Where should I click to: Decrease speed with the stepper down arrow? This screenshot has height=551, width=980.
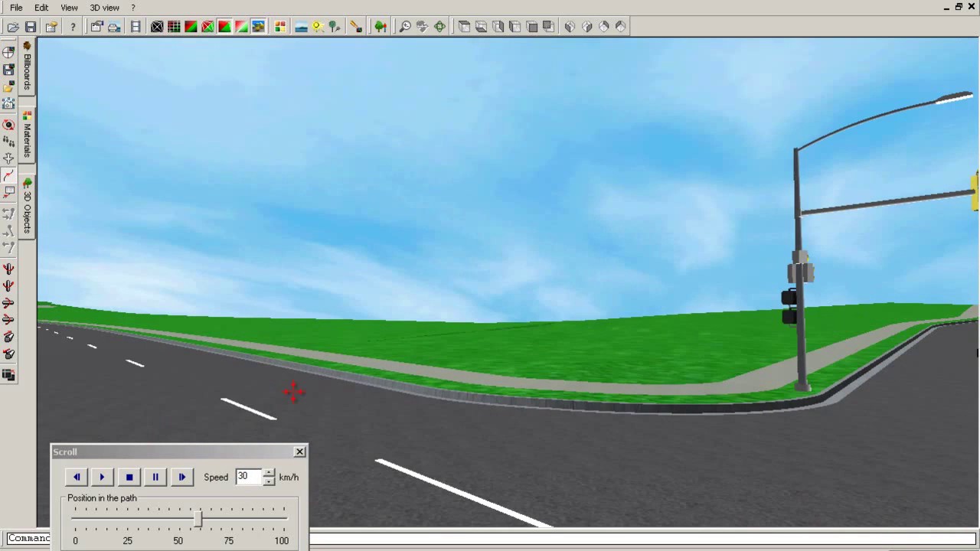[269, 481]
